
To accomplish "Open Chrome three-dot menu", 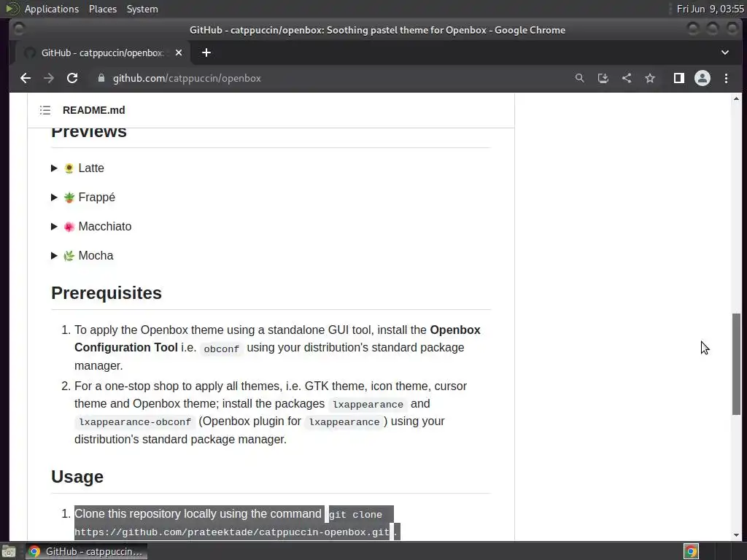I will [726, 78].
